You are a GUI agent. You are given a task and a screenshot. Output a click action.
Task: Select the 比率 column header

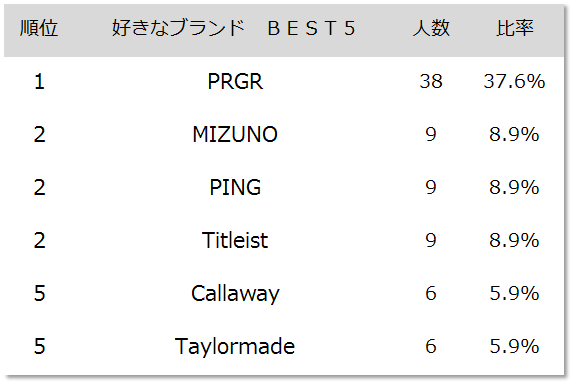[515, 28]
